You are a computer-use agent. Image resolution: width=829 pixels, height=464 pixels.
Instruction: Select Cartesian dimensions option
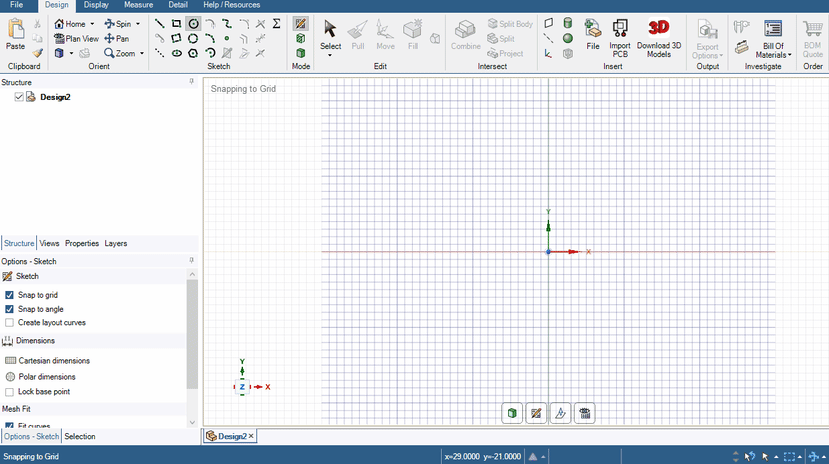[x=47, y=360]
